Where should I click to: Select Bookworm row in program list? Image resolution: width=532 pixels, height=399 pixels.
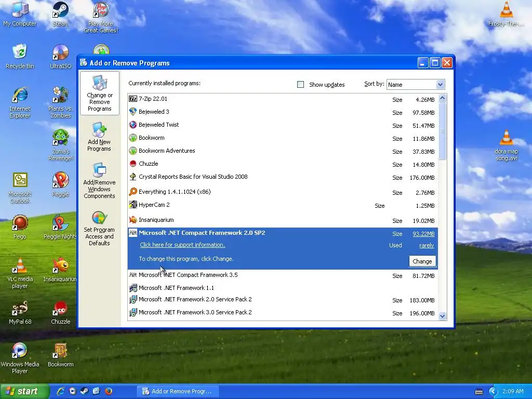[x=283, y=138]
